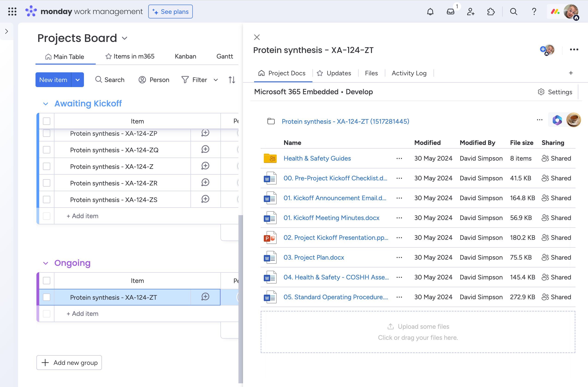Screen dimensions: 588x387
Task: Click the item subscribers avatar
Action: point(550,50)
